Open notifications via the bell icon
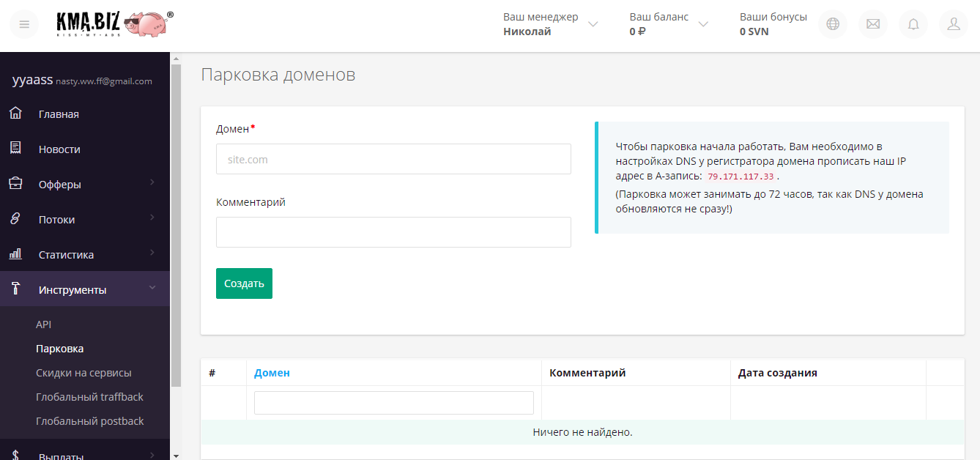Viewport: 980px width, 460px height. (913, 23)
